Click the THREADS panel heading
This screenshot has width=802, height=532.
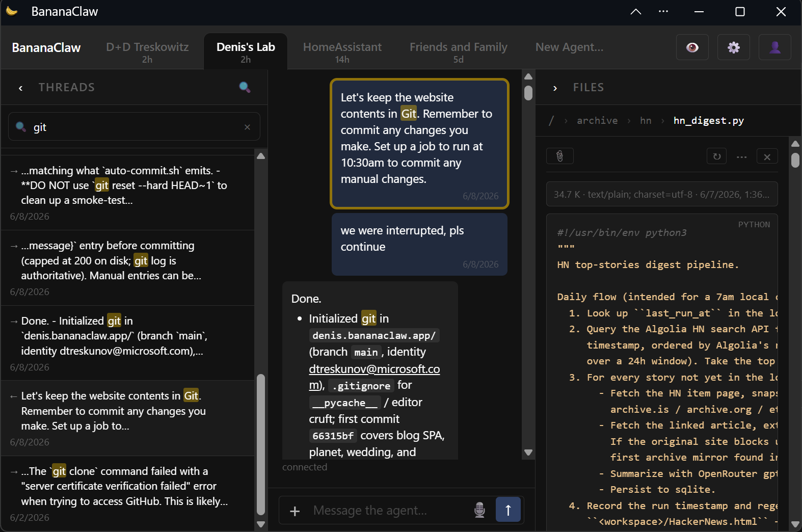click(x=67, y=87)
